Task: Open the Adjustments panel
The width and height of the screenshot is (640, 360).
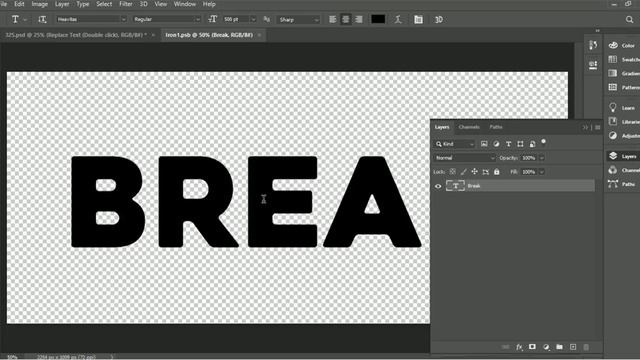Action: click(623, 136)
